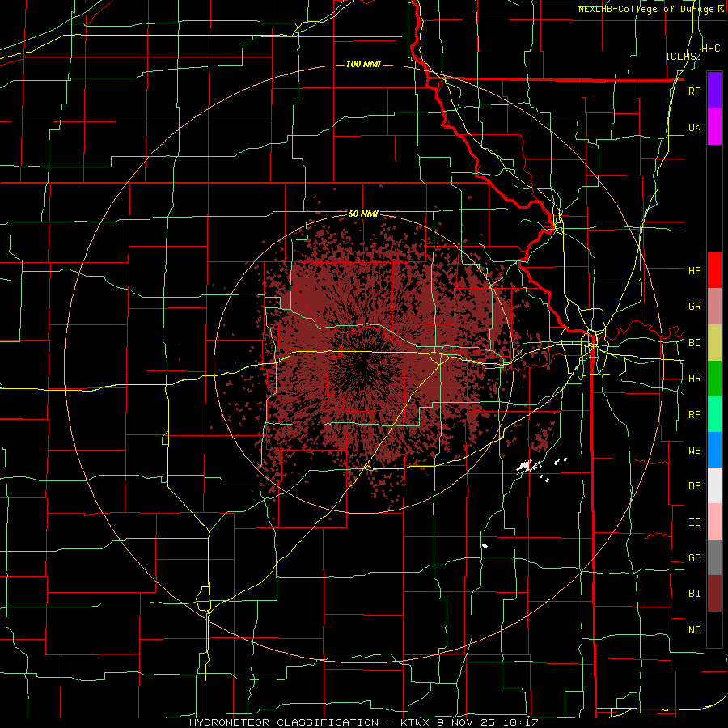
Task: Click the 100 NMI range ring label
Action: [x=363, y=64]
